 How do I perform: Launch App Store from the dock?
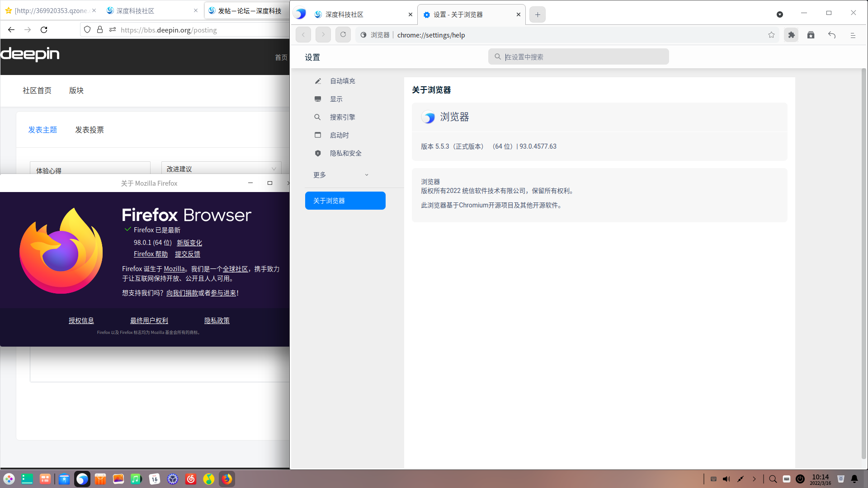100,479
